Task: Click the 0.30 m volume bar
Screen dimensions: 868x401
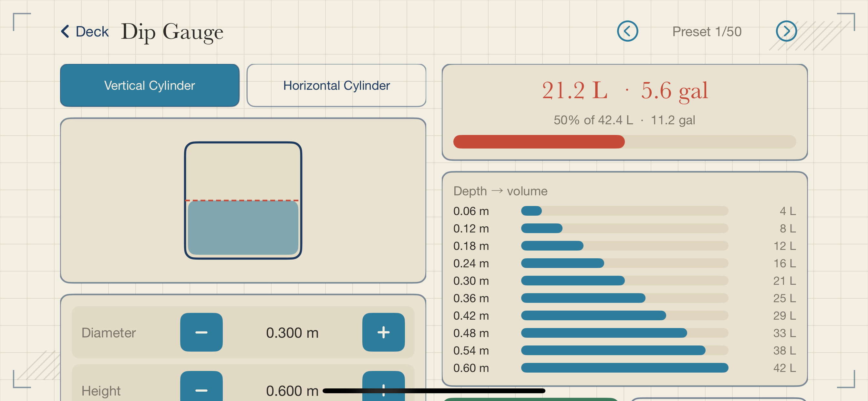Action: (x=625, y=281)
